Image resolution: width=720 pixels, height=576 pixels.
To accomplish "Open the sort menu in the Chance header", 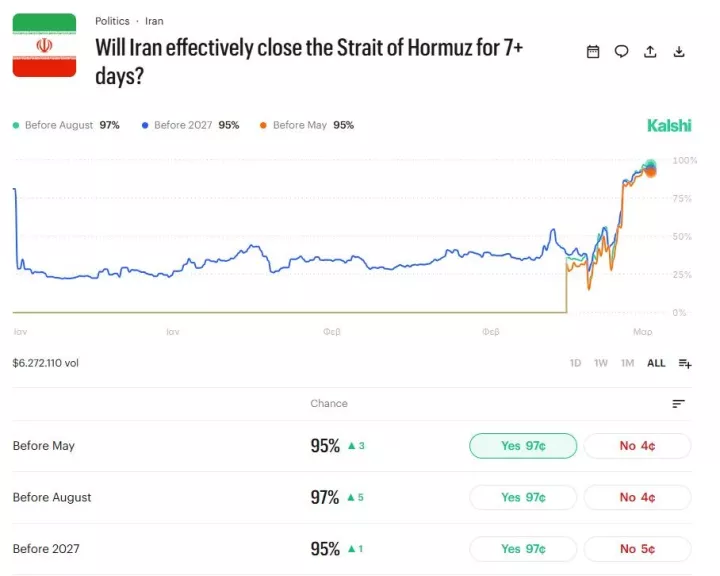I will tap(678, 404).
